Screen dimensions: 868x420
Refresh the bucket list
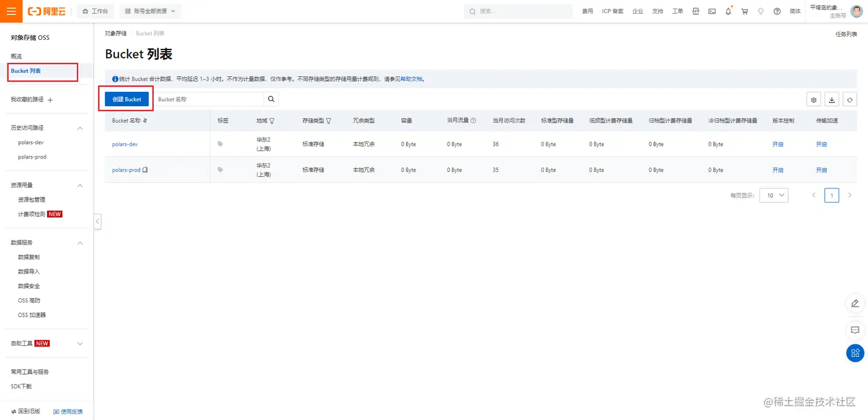[850, 100]
